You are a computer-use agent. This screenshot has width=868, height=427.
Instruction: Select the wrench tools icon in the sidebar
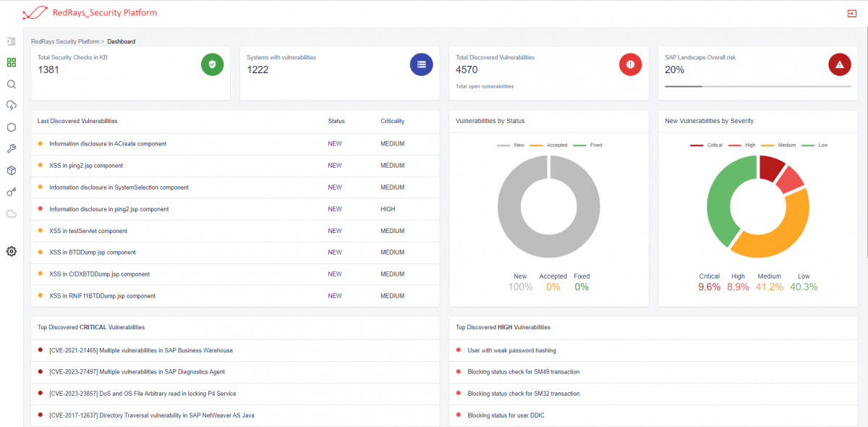(11, 148)
